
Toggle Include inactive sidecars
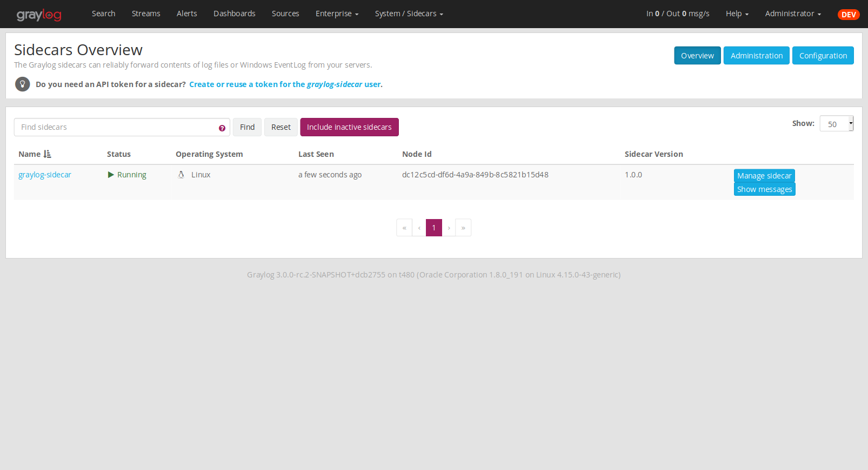(349, 127)
